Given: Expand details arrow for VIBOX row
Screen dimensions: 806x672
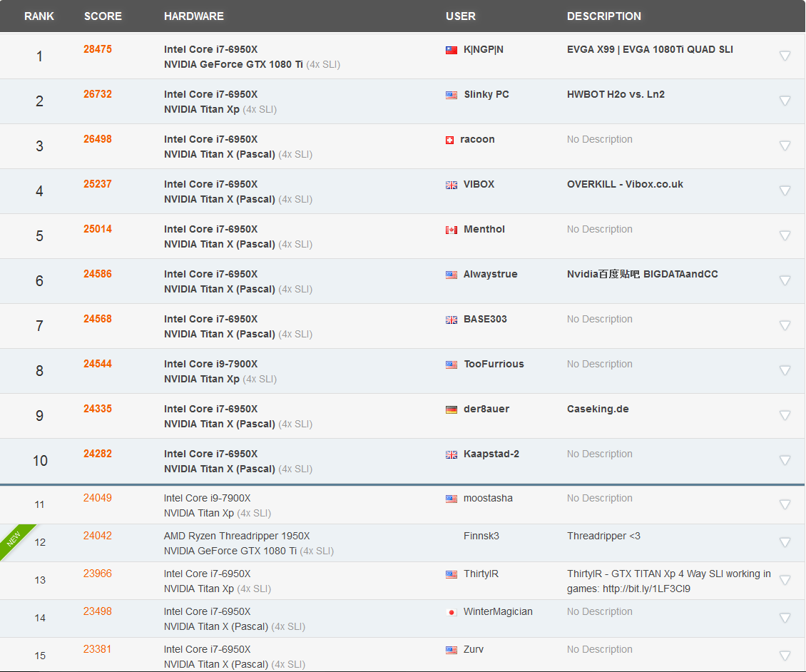Looking at the screenshot, I should (x=785, y=190).
